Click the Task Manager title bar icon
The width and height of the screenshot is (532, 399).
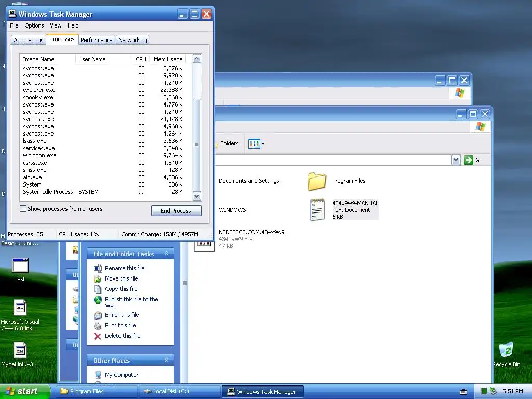(x=12, y=14)
